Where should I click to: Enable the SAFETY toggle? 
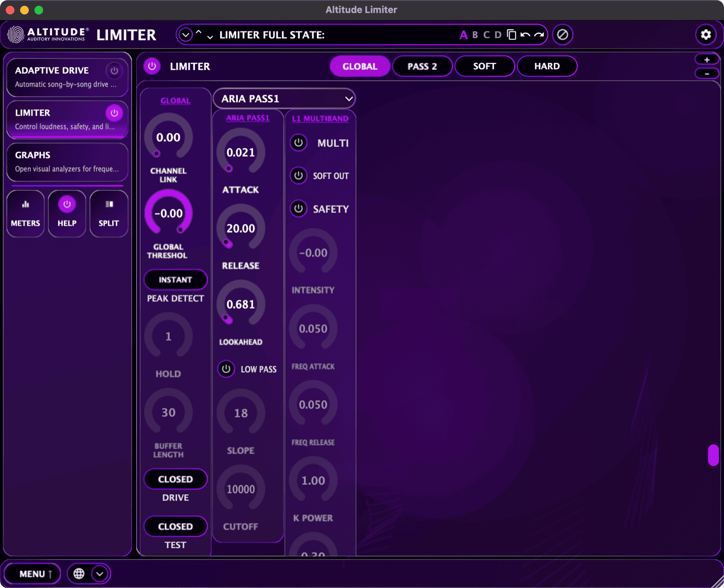[299, 209]
